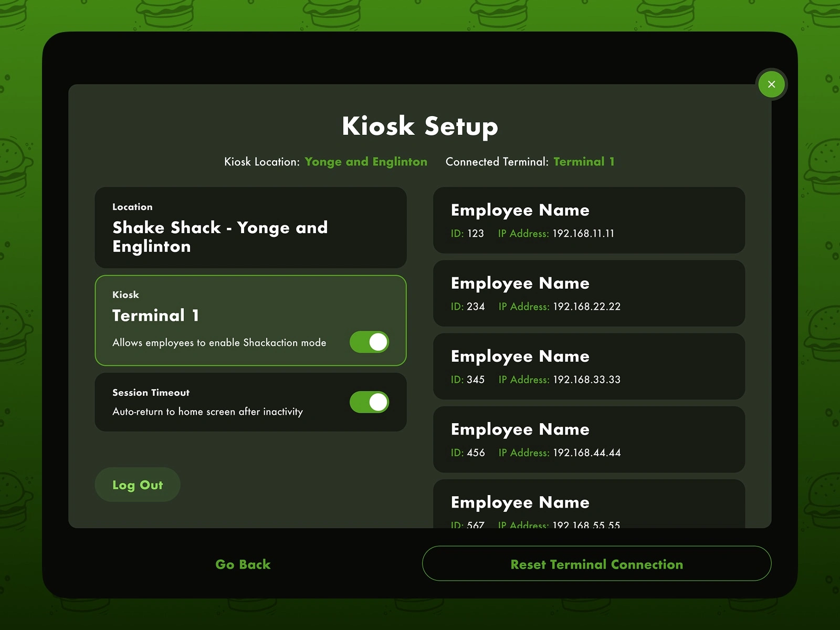This screenshot has height=630, width=840.
Task: Click the Log Out button
Action: point(138,485)
